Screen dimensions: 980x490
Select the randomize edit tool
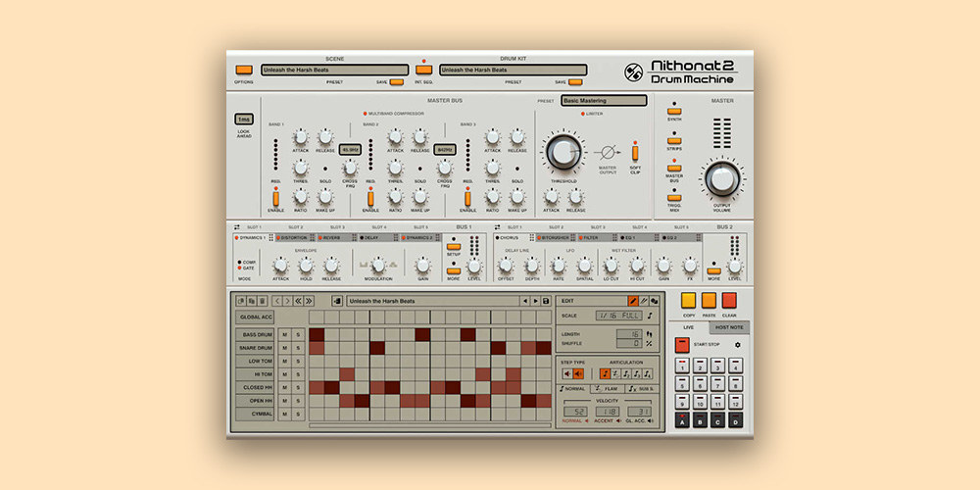tap(654, 301)
